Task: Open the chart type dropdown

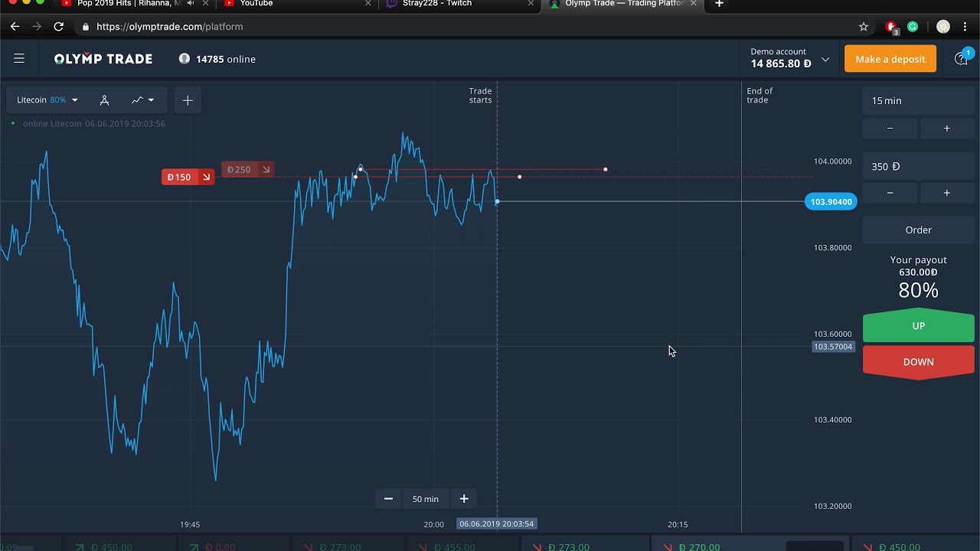Action: (142, 100)
